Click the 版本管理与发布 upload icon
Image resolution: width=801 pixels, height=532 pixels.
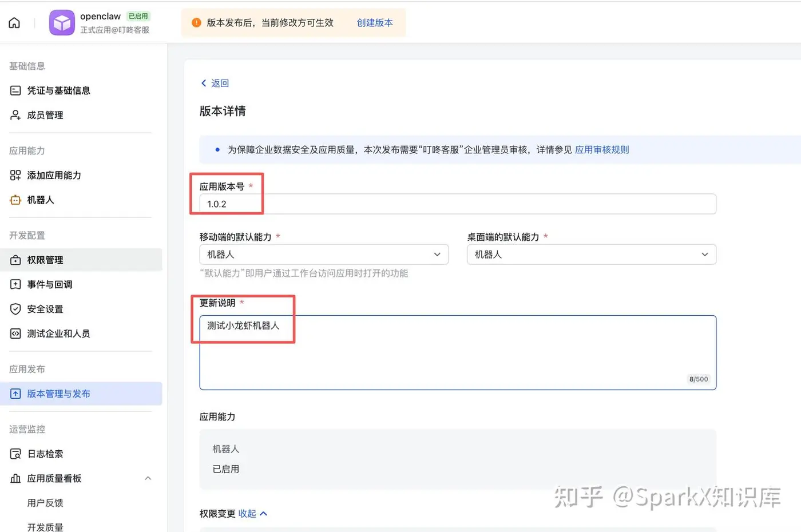15,394
